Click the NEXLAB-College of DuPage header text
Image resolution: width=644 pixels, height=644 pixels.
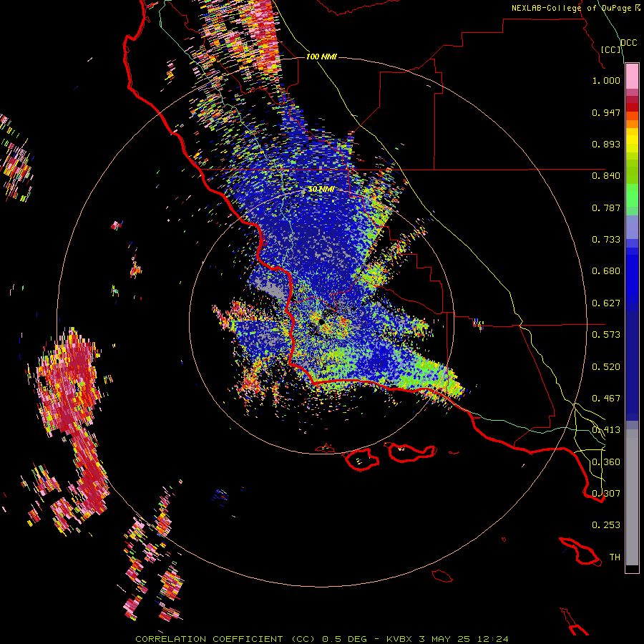(x=576, y=8)
